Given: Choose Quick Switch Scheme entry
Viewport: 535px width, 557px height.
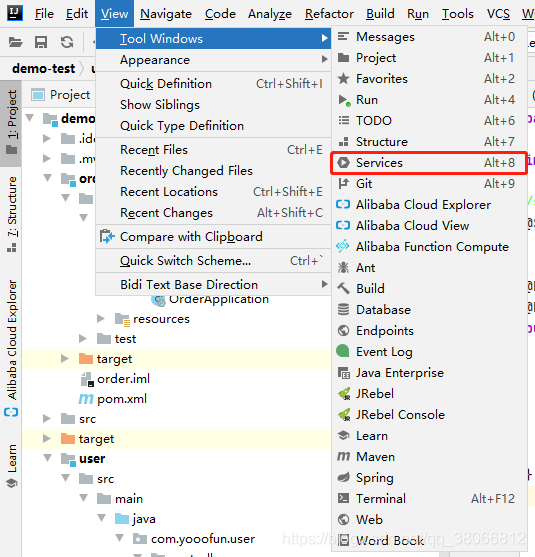Looking at the screenshot, I should coord(214,261).
